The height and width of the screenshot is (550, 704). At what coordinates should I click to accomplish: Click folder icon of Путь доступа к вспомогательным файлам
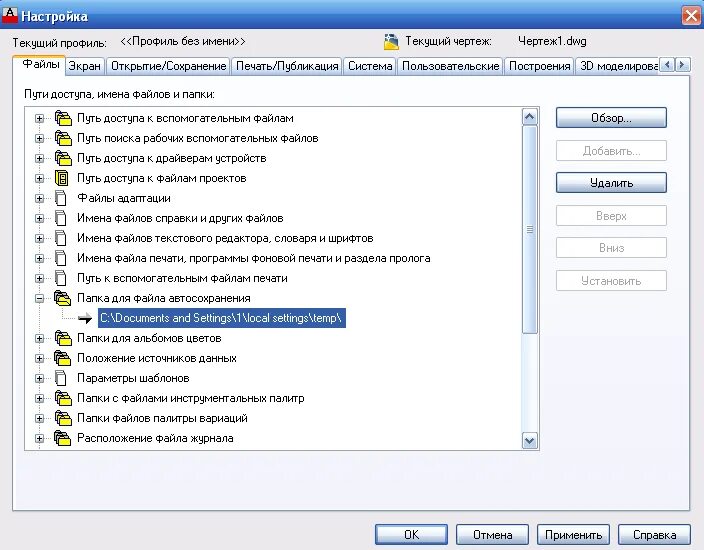coord(63,118)
